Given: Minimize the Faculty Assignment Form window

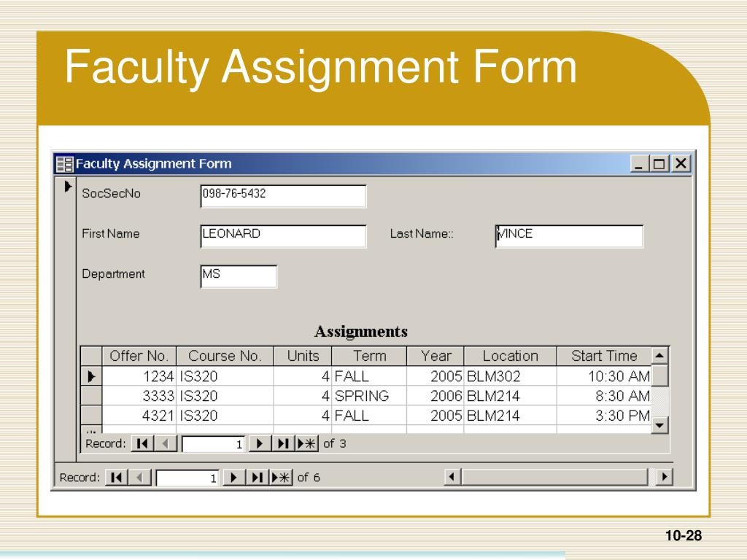Looking at the screenshot, I should coord(638,164).
